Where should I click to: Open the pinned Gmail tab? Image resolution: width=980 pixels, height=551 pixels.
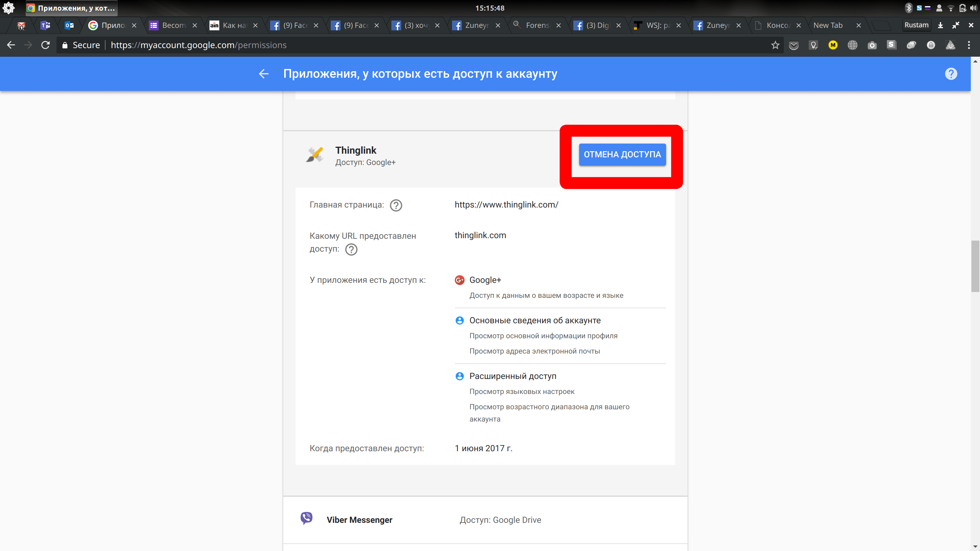pos(21,25)
